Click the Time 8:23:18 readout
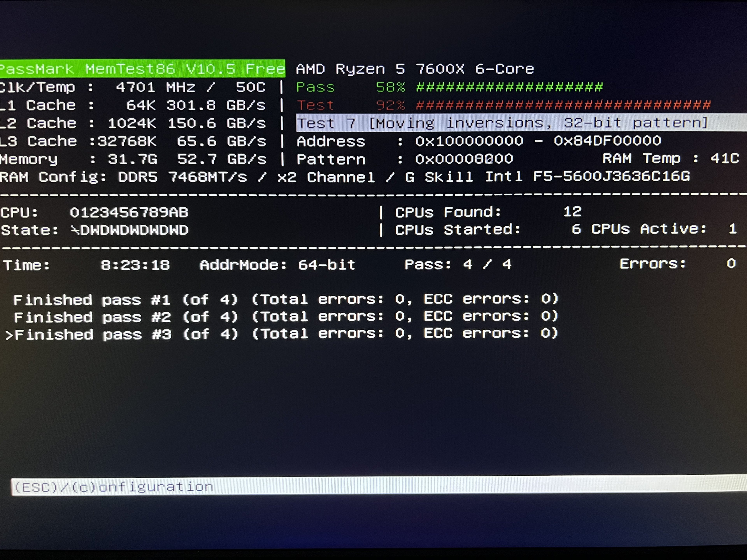 coord(135,265)
